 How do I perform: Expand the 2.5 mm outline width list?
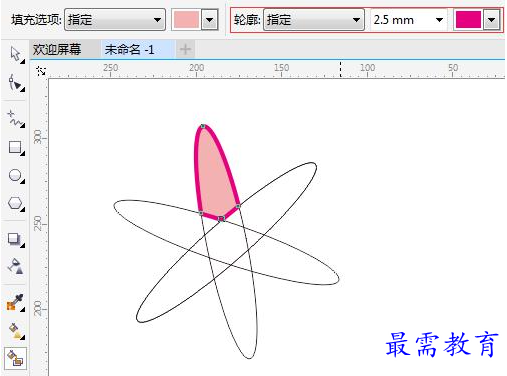click(x=439, y=20)
